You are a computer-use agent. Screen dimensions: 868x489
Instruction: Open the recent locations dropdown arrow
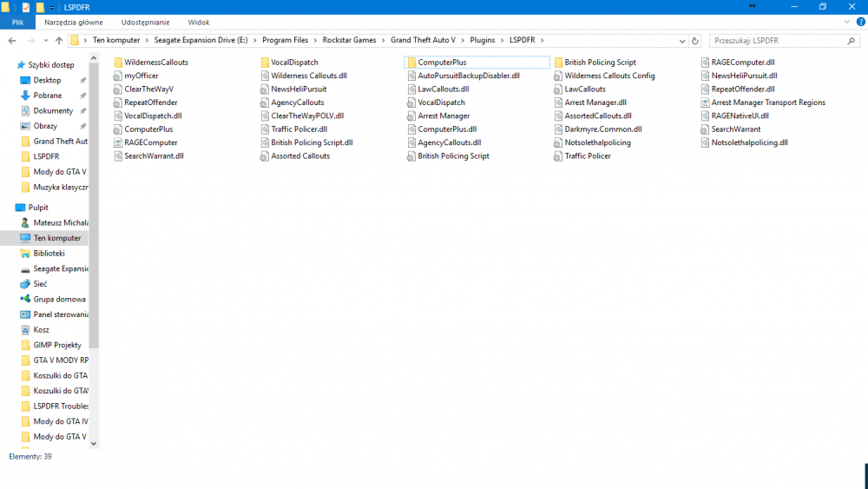(45, 41)
